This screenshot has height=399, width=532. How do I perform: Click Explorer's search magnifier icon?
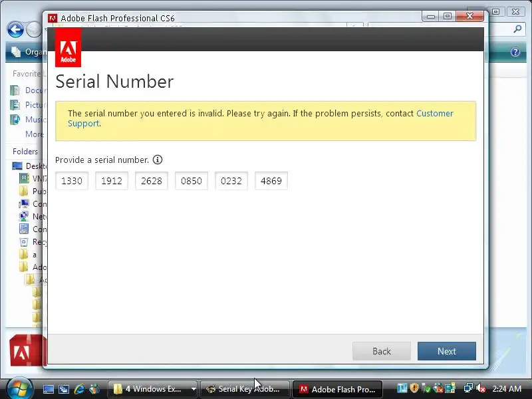pos(517,29)
